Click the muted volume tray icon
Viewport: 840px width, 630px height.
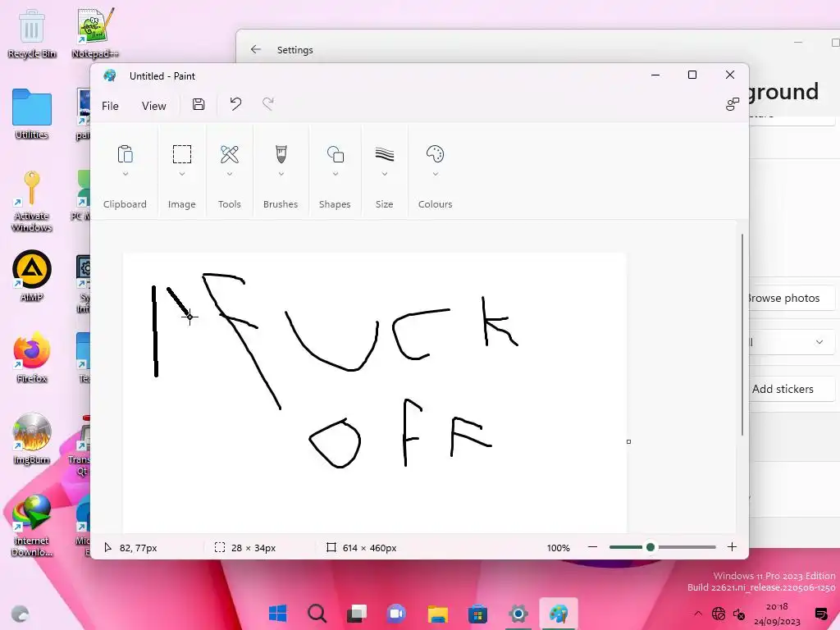(739, 614)
